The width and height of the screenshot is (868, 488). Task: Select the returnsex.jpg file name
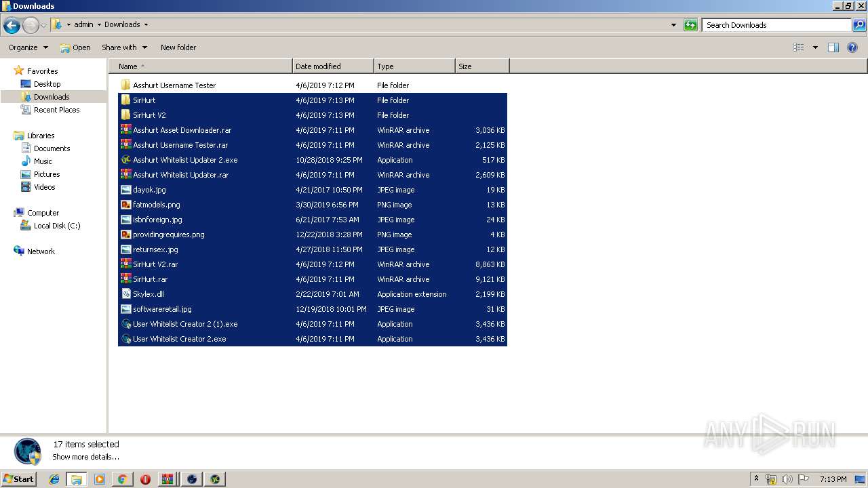pos(155,249)
